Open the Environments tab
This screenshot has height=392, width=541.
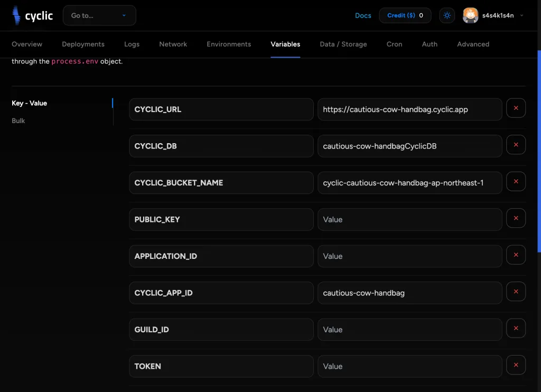pyautogui.click(x=229, y=44)
